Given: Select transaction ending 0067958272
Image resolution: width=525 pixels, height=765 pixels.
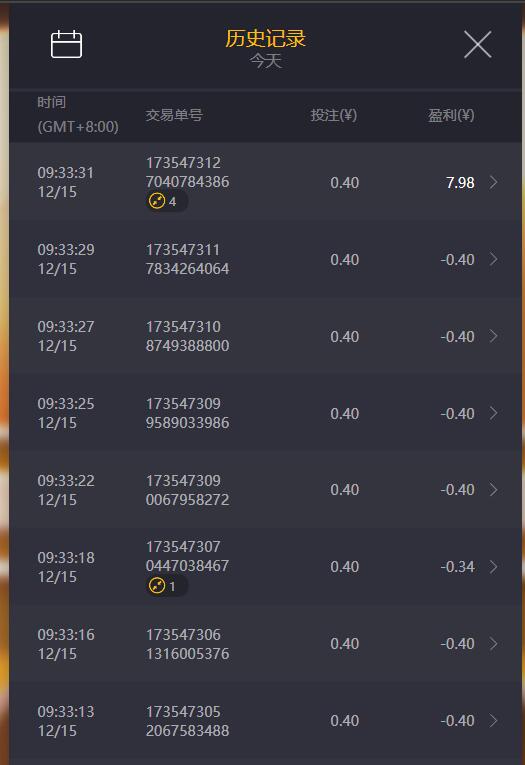Looking at the screenshot, I should (x=187, y=490).
